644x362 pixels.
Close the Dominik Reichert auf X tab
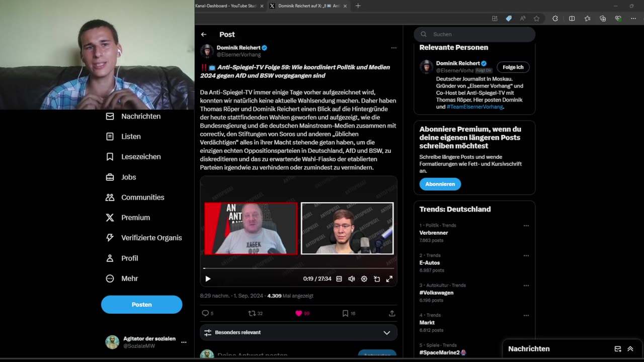(345, 6)
